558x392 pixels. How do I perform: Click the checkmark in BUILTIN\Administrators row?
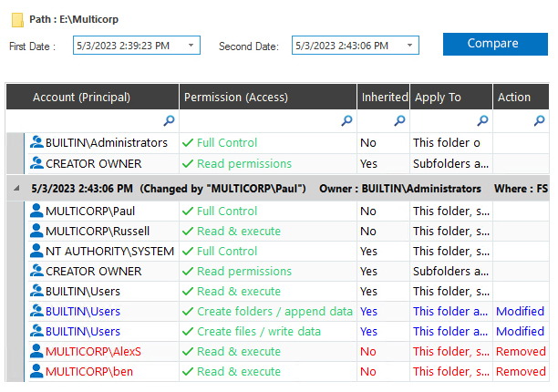tap(188, 143)
